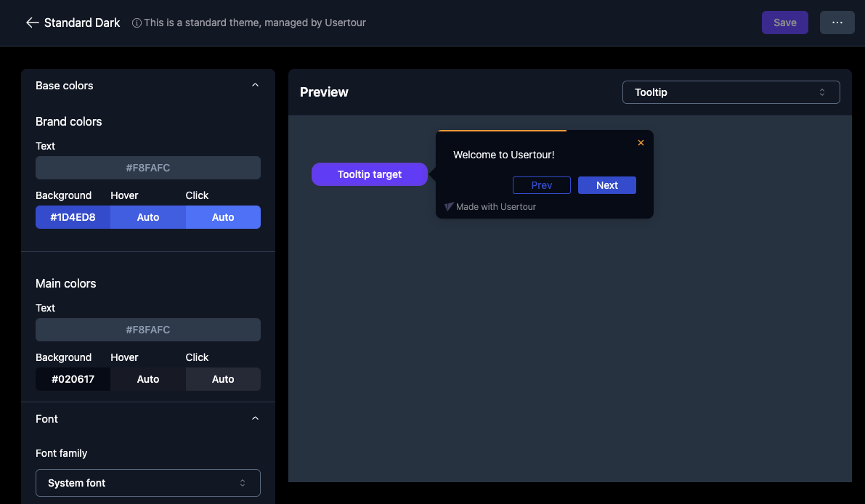Click the Usertour logo in tooltip footer

pyautogui.click(x=449, y=207)
